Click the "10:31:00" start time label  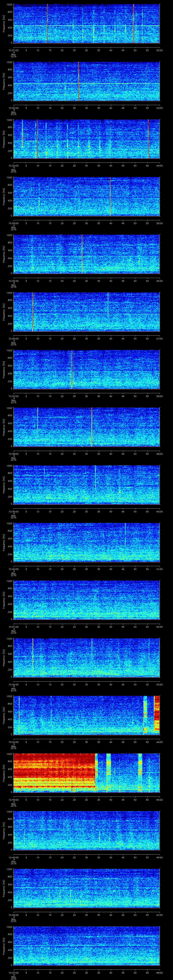14,50
